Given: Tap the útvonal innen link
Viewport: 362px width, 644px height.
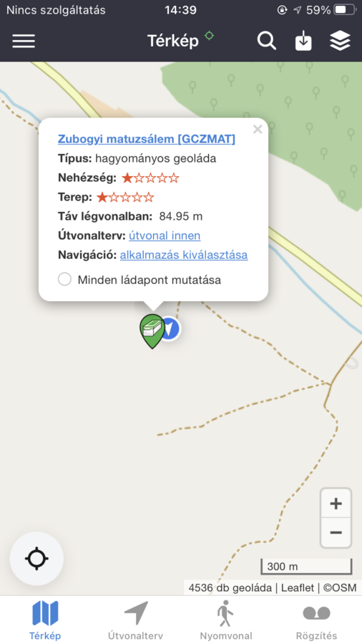Looking at the screenshot, I should pos(165,235).
